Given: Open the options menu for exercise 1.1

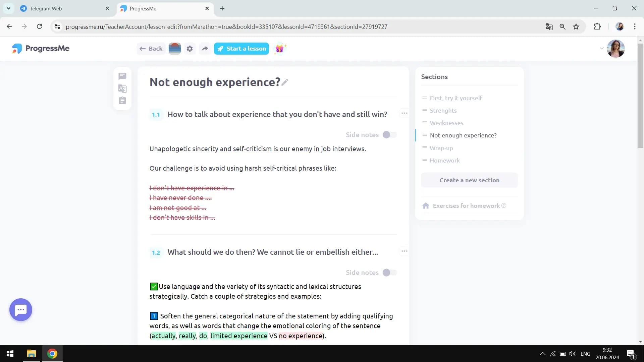Looking at the screenshot, I should click(404, 113).
